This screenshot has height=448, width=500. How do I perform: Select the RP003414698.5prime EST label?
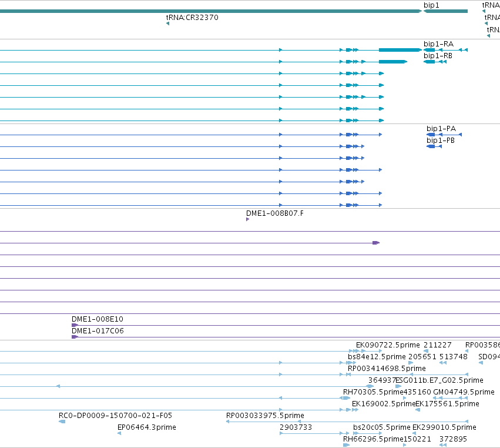pos(387,369)
